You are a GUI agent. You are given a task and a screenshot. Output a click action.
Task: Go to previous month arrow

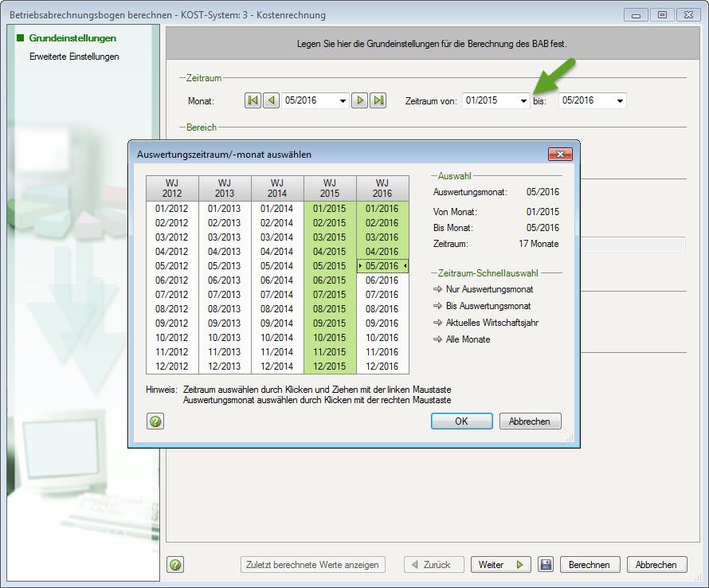272,100
